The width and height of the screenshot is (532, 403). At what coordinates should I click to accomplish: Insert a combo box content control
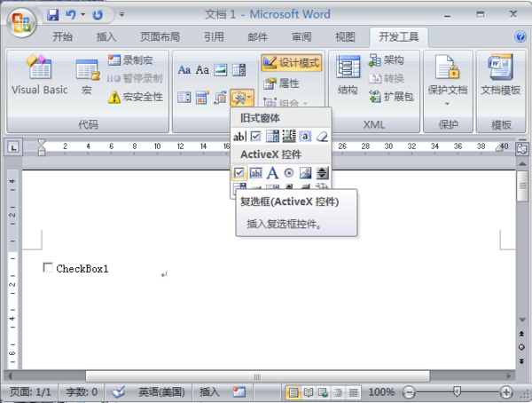[239, 70]
